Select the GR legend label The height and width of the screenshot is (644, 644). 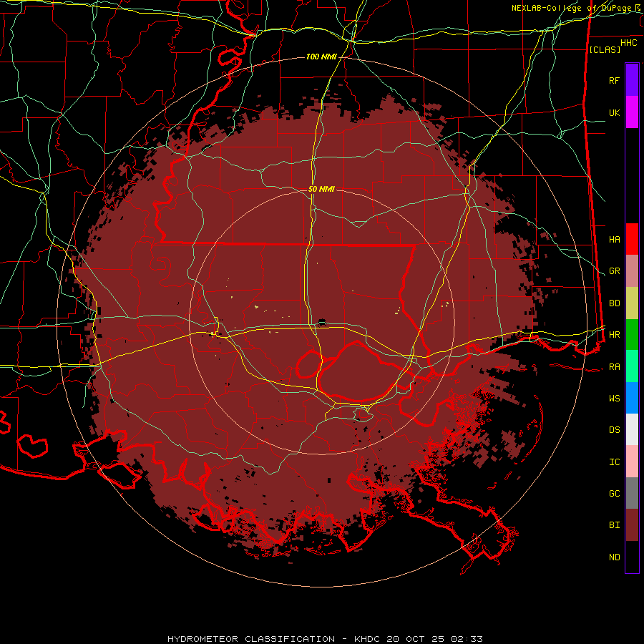tap(614, 271)
